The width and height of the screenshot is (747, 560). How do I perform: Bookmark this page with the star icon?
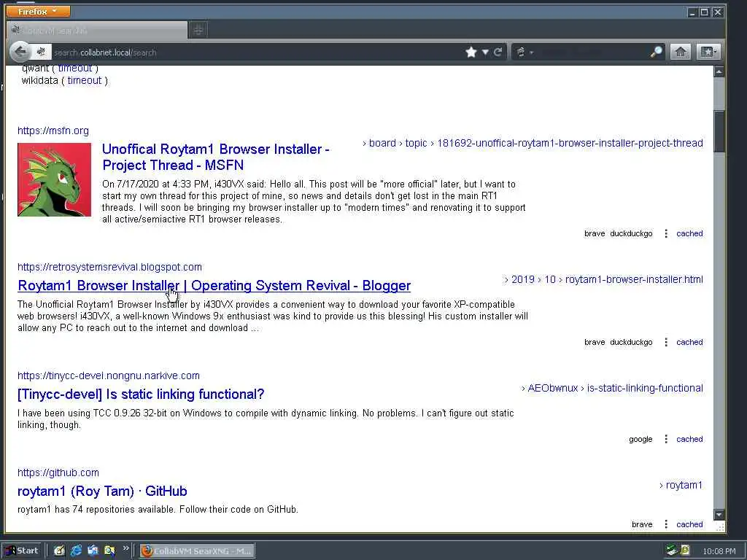coord(471,52)
